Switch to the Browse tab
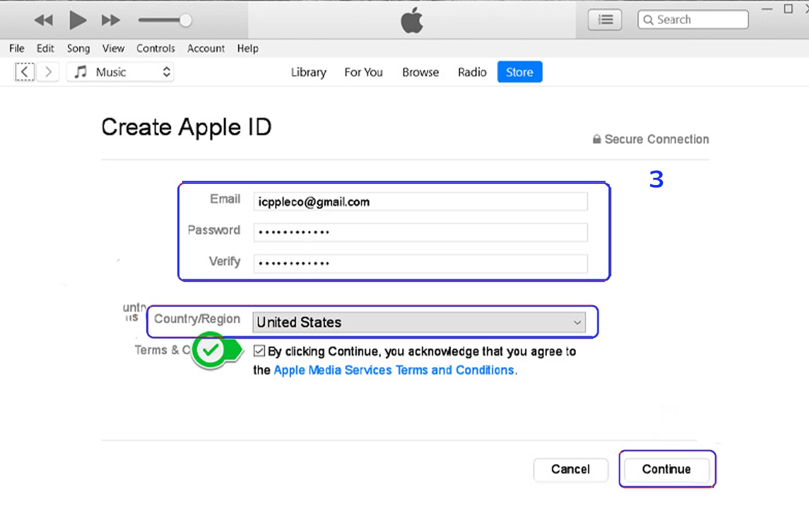The image size is (809, 532). coord(421,72)
